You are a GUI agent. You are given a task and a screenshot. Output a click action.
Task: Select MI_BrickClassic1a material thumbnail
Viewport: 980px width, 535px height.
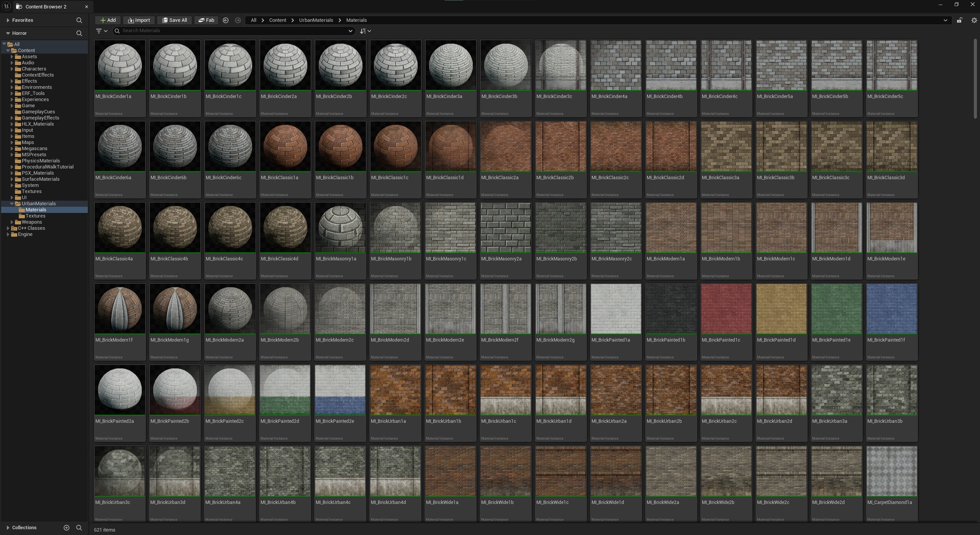[285, 147]
